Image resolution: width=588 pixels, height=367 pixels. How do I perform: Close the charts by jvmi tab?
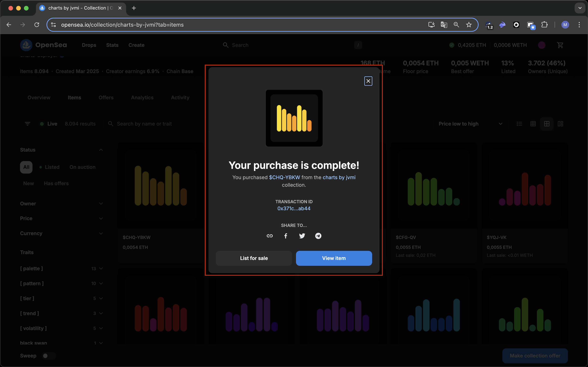pos(120,8)
